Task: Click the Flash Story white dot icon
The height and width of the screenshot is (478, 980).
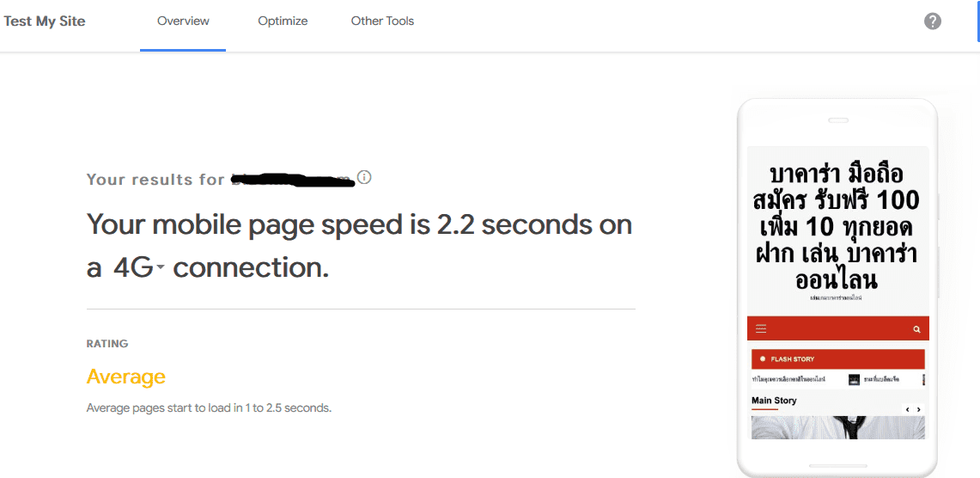Action: [763, 359]
